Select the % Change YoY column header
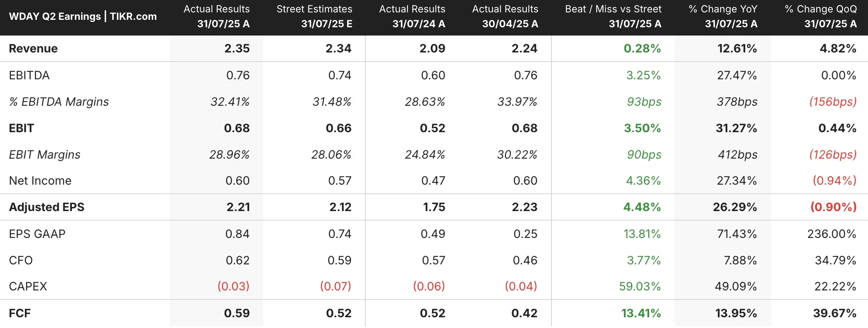This screenshot has height=328, width=868. point(723,17)
